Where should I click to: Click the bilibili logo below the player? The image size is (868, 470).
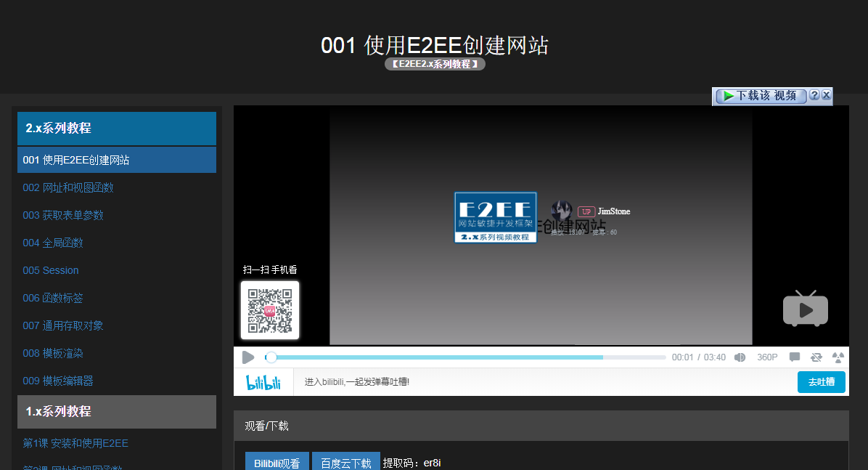[x=263, y=382]
